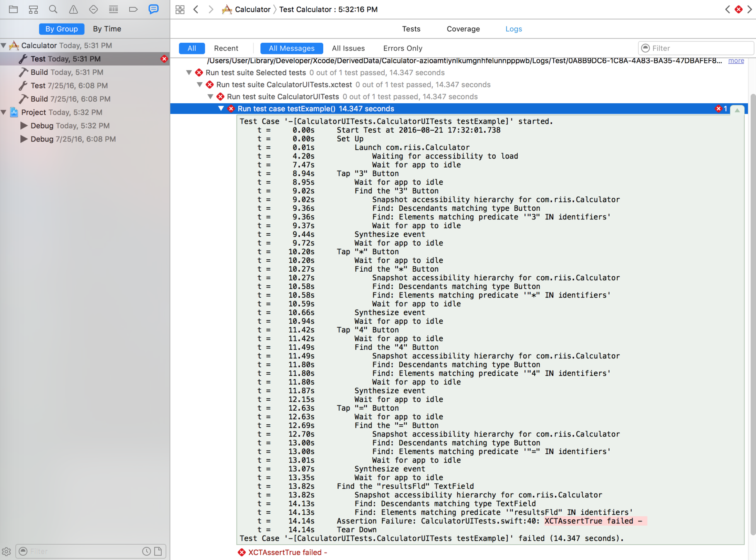Image resolution: width=756 pixels, height=560 pixels.
Task: Go back in editor history
Action: coord(196,10)
